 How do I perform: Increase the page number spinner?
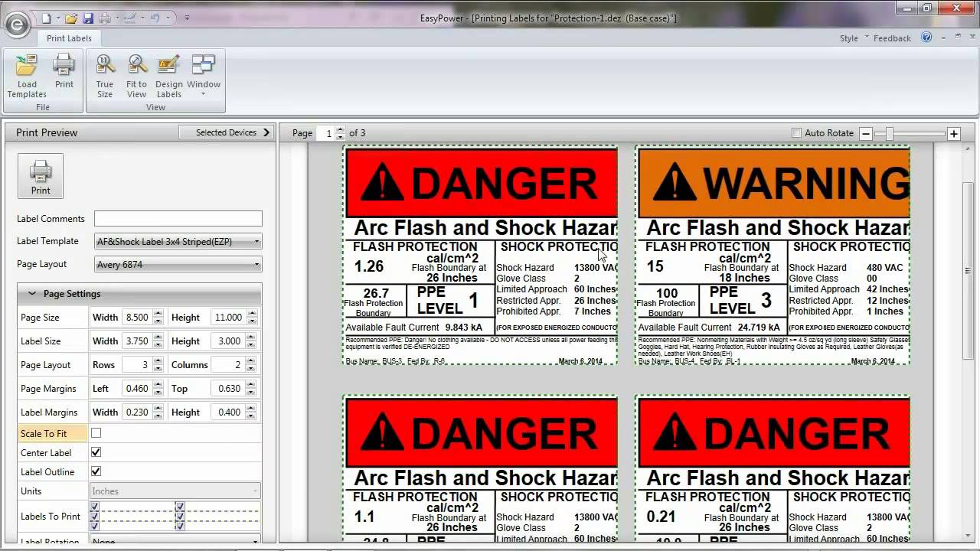point(341,129)
